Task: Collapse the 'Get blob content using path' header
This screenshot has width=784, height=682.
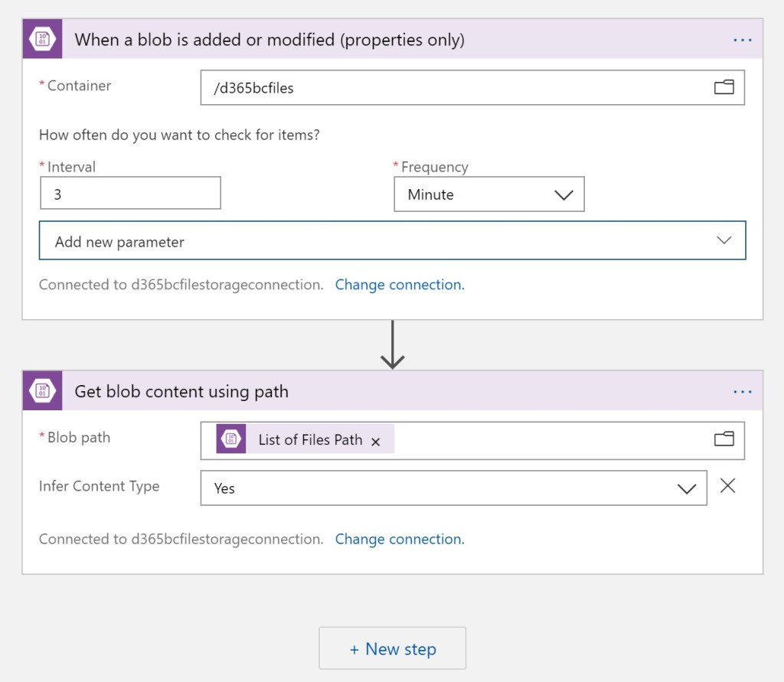Action: click(x=383, y=392)
